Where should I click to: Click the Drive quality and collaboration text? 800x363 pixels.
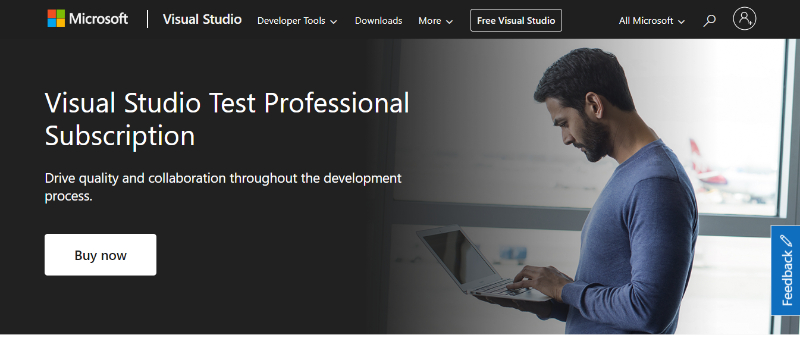[x=223, y=187]
